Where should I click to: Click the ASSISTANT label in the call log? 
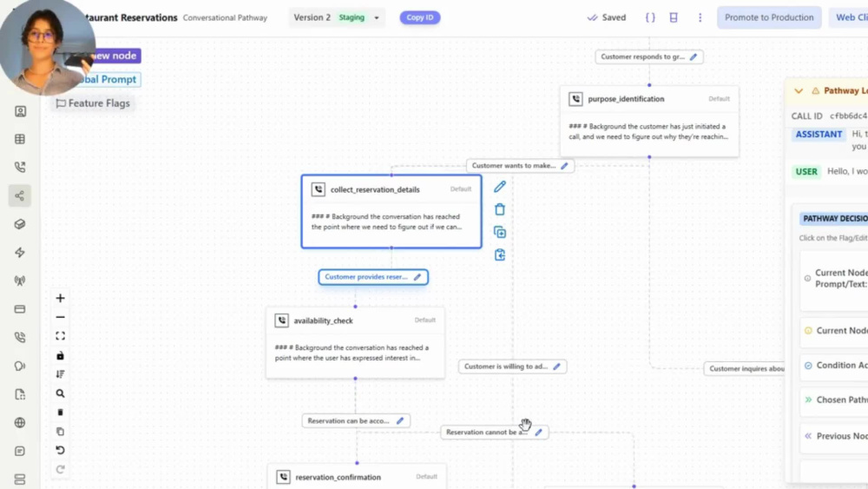tap(819, 135)
